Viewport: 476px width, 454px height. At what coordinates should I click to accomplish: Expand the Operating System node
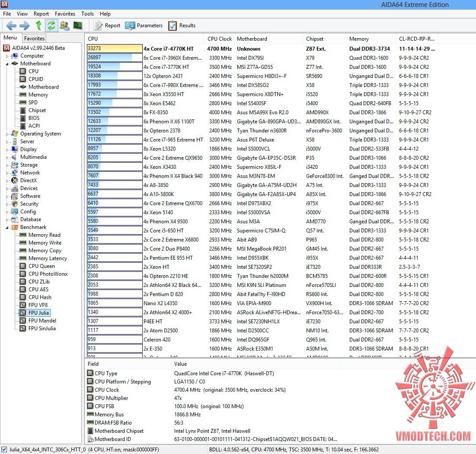[x=7, y=134]
